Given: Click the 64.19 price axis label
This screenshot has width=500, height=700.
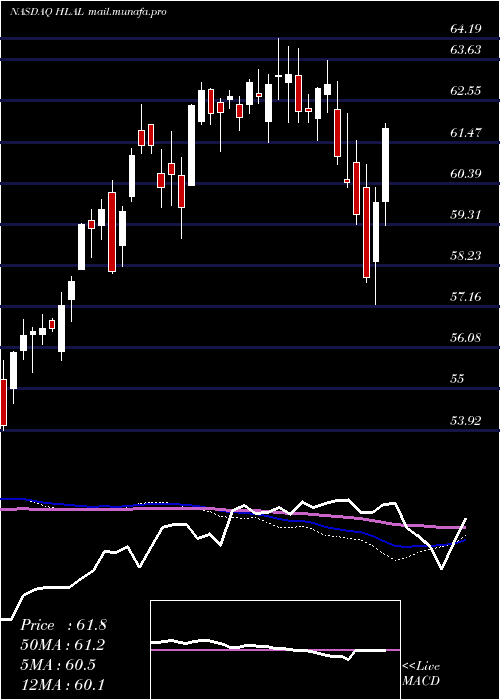Looking at the screenshot, I should point(466,29).
